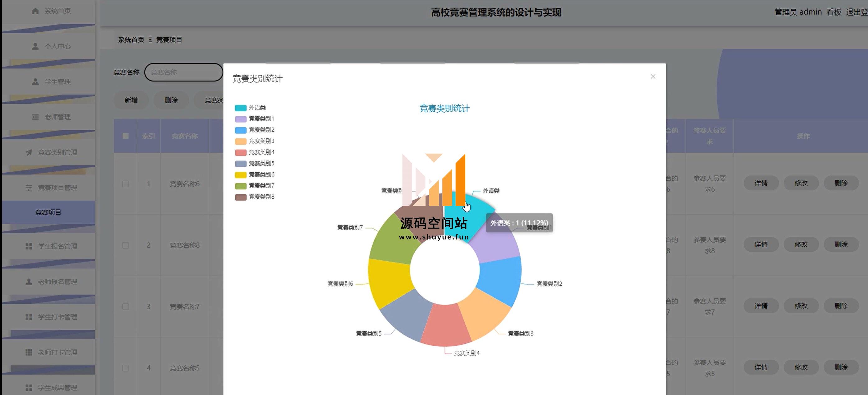Click the grid icon beside 学生成果管理
868x395 pixels.
[x=29, y=388]
